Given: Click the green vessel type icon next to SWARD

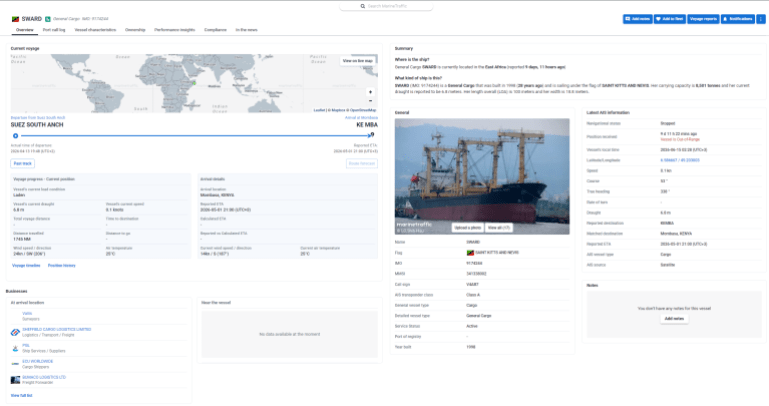Looking at the screenshot, I should [x=48, y=19].
